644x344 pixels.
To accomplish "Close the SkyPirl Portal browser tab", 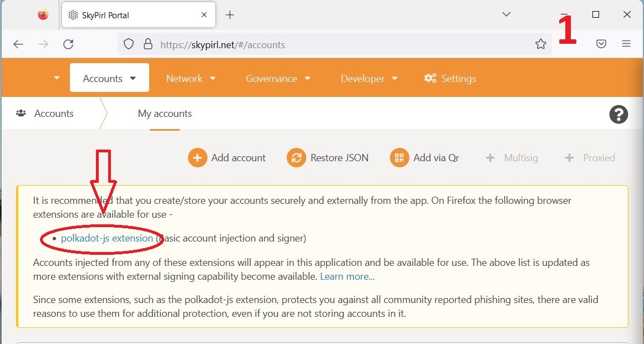I will pos(205,15).
